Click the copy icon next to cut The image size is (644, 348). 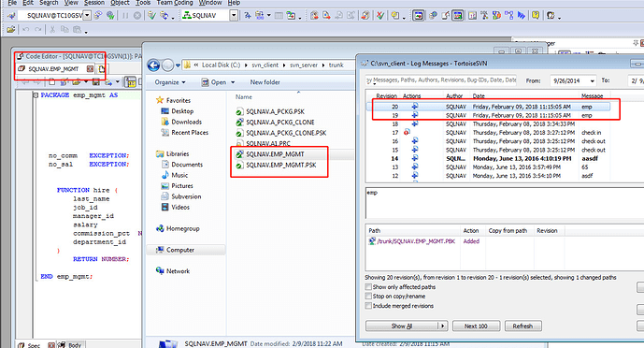[64, 30]
